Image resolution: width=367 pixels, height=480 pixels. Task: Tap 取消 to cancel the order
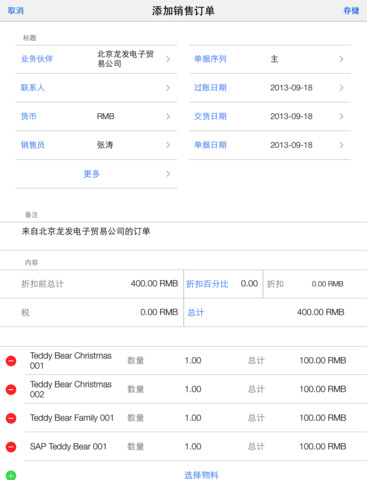click(16, 11)
